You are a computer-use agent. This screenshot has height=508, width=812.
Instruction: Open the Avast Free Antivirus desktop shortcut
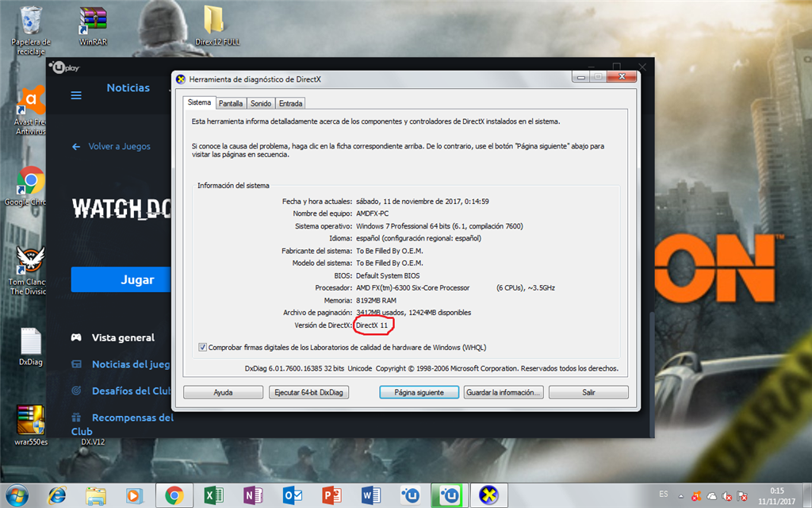pos(32,110)
